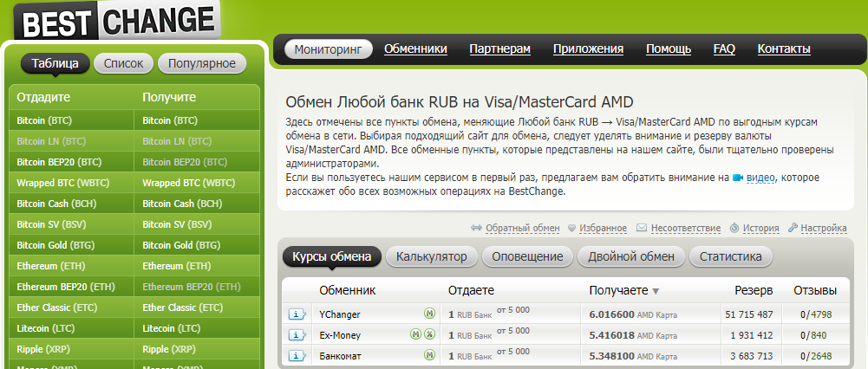Click the heart icon beside Избранное
The height and width of the screenshot is (369, 868).
571,228
